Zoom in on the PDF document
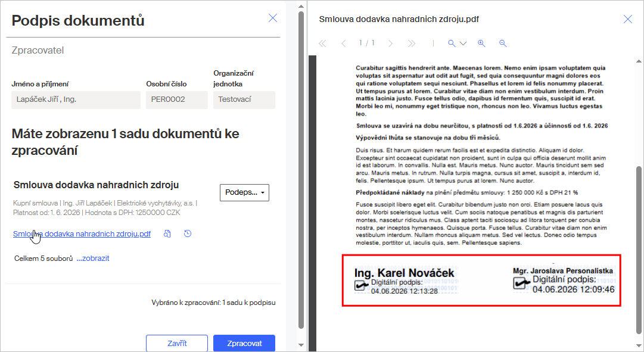The width and height of the screenshot is (644, 352). [481, 43]
